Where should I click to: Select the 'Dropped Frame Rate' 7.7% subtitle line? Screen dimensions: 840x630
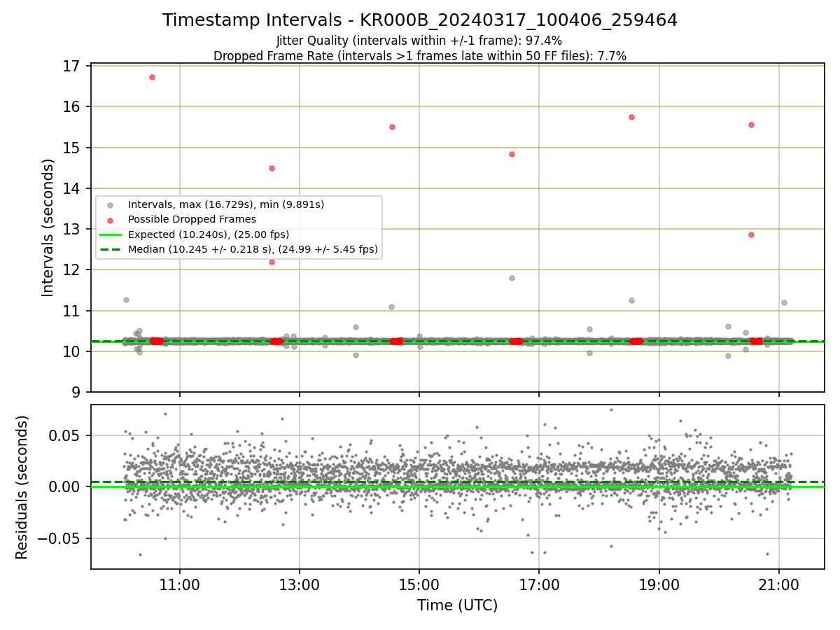pos(420,55)
